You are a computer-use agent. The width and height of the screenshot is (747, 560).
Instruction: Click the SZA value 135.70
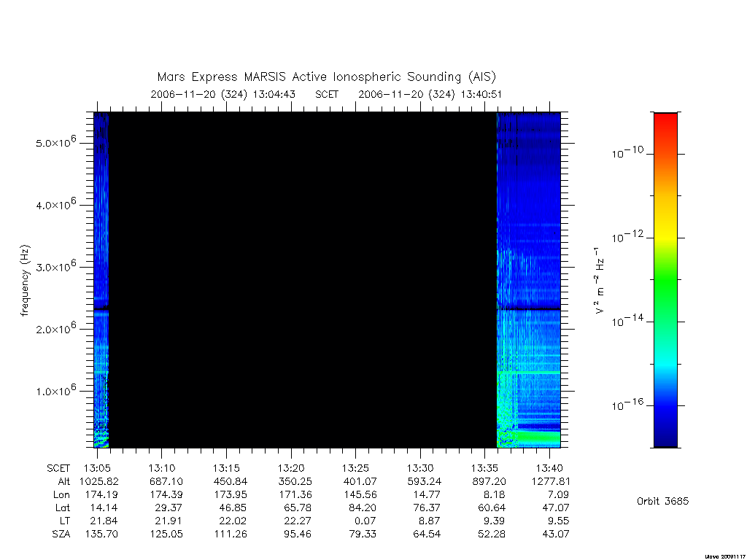tap(101, 534)
